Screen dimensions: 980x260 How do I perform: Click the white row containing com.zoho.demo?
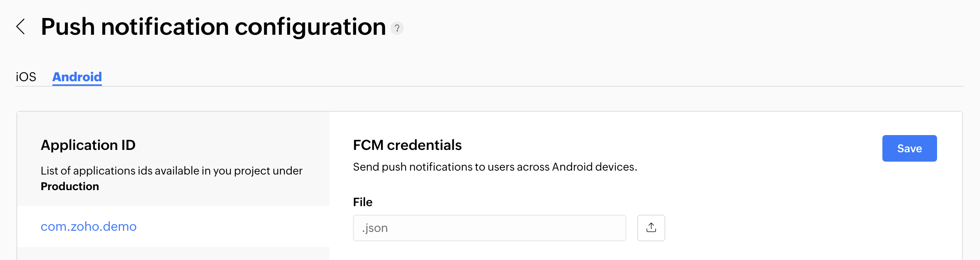pos(234,226)
